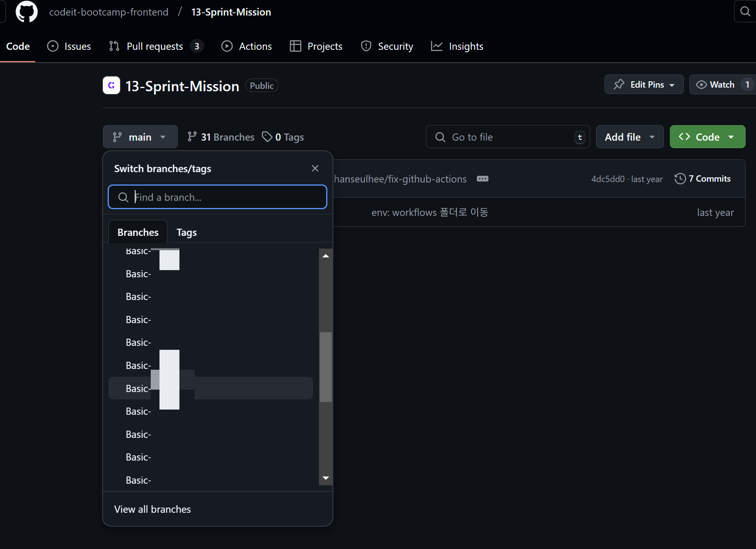Open the Pull requests tab

pos(156,46)
